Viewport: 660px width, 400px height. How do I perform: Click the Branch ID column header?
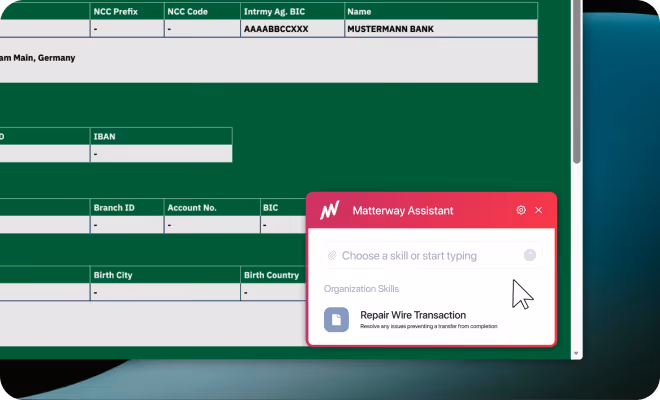coord(127,208)
